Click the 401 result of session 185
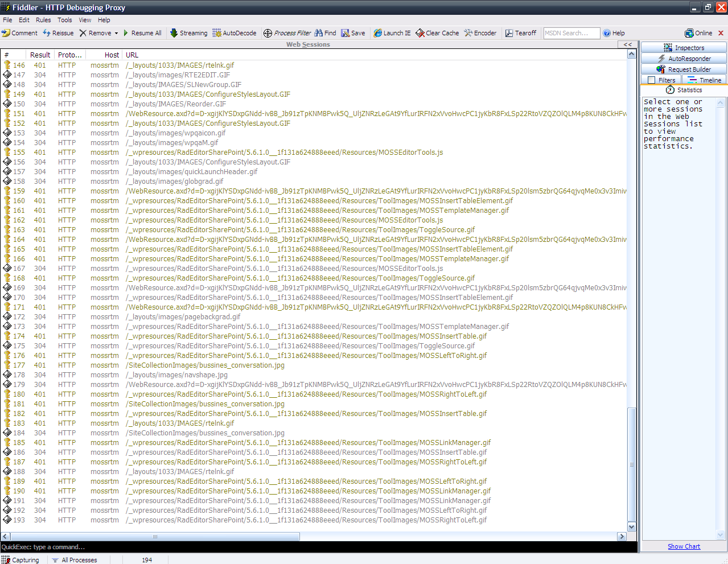728x564 pixels. [x=40, y=442]
